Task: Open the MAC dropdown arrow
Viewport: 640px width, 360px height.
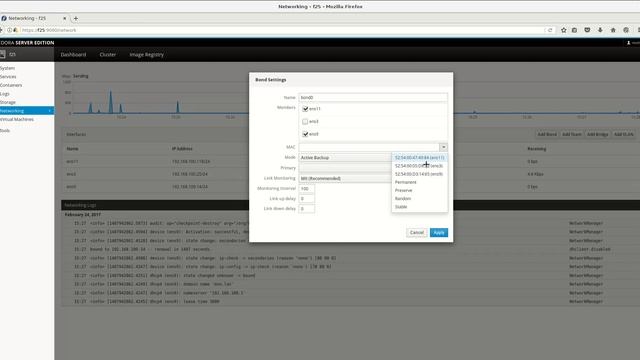Action: click(x=443, y=147)
